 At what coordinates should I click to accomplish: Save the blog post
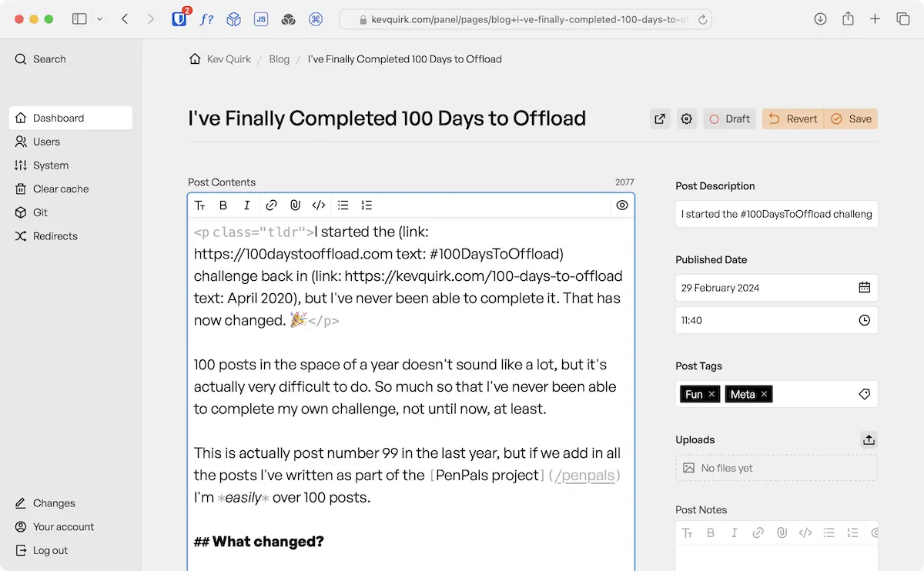click(x=851, y=119)
